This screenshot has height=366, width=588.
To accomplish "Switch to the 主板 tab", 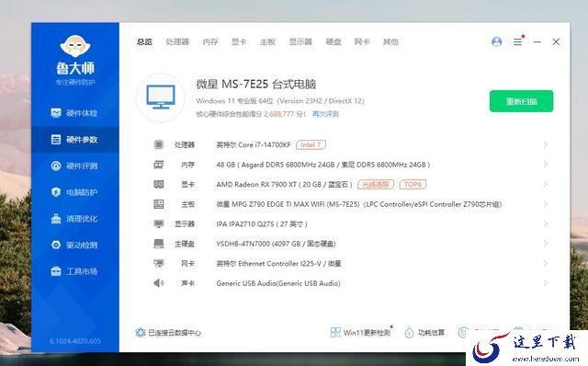I will [267, 41].
